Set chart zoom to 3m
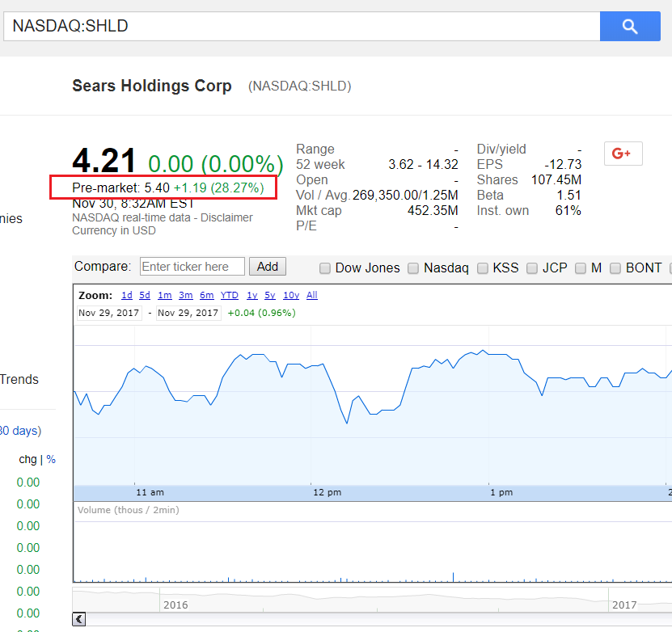672x632 pixels. 185,295
